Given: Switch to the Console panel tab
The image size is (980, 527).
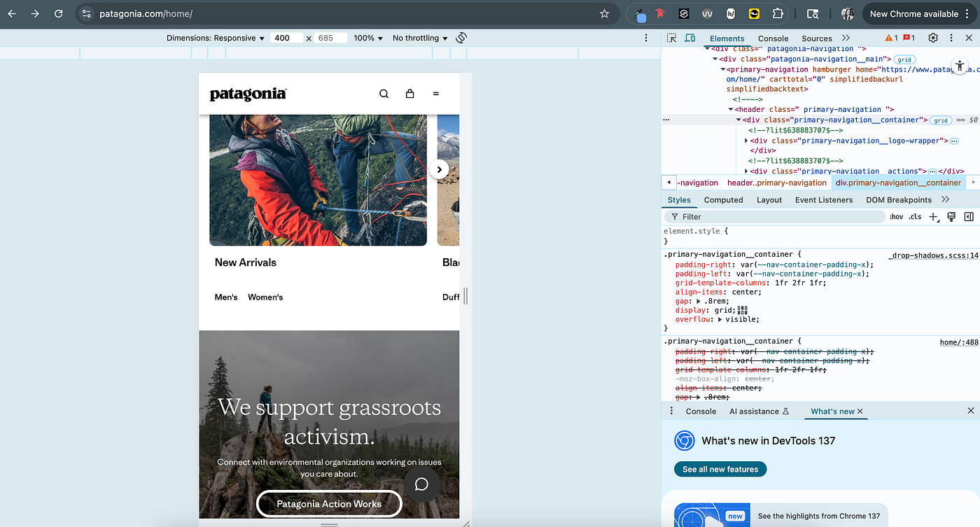Looking at the screenshot, I should click(773, 38).
